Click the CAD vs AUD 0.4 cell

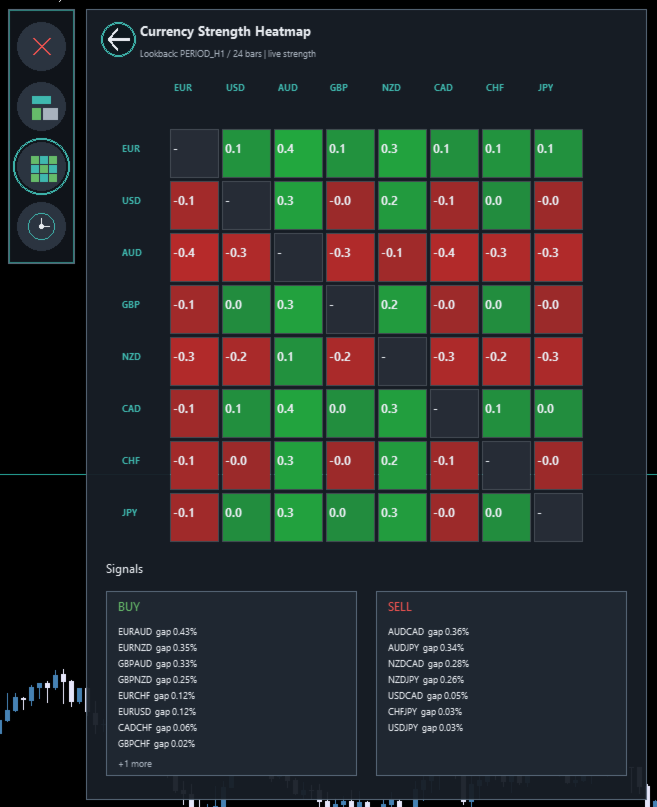(x=298, y=413)
